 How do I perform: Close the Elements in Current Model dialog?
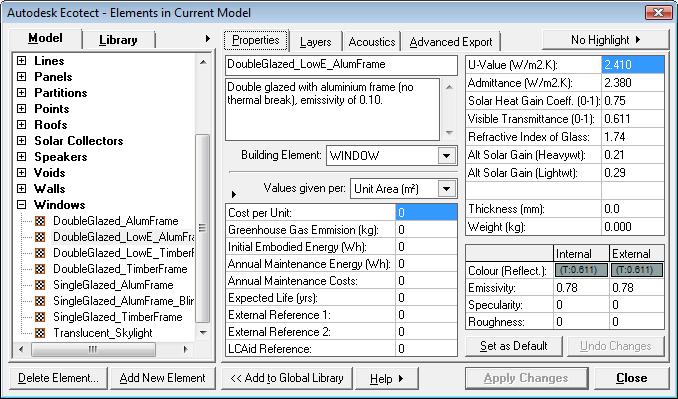point(658,13)
